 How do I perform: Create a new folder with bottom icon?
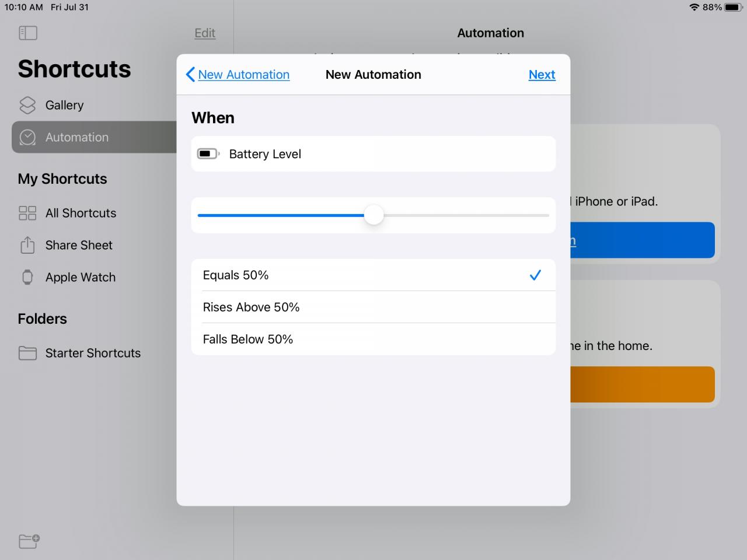click(29, 541)
